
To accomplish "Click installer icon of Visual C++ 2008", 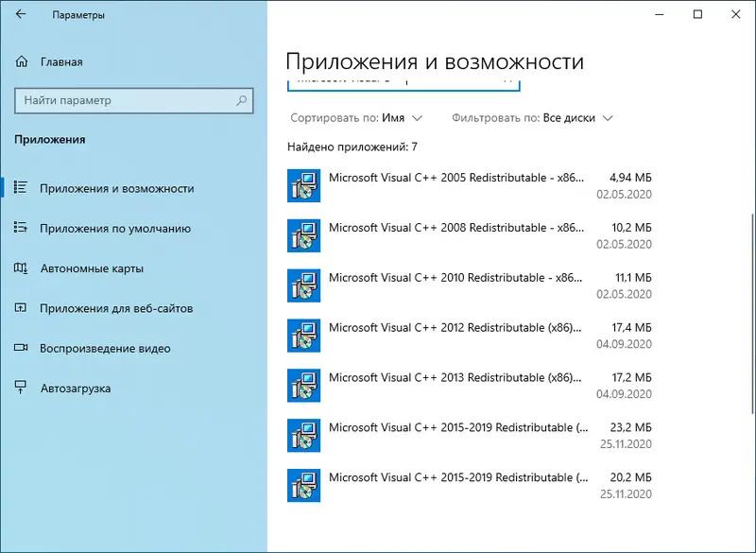I will [x=303, y=235].
